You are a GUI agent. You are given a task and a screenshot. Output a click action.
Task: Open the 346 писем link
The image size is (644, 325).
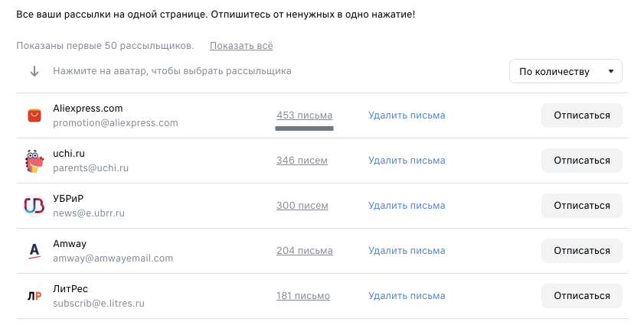click(302, 161)
